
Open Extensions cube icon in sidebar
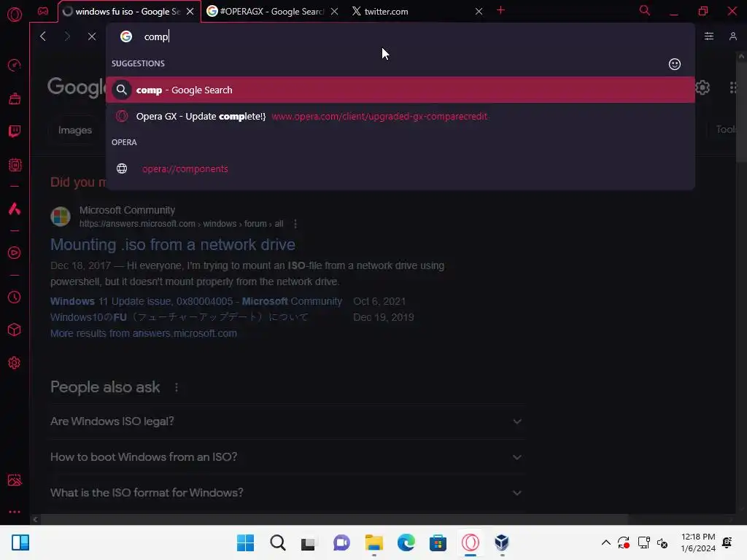coord(15,330)
